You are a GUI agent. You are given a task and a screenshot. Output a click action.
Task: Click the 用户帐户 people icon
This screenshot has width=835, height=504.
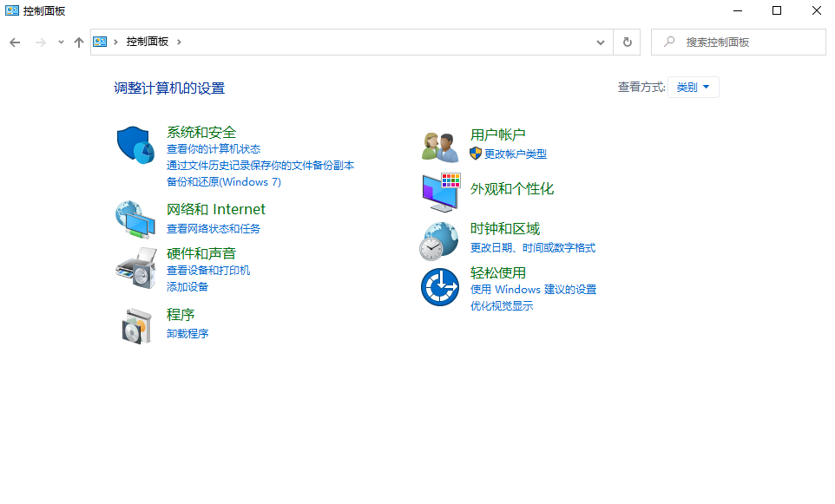click(439, 146)
